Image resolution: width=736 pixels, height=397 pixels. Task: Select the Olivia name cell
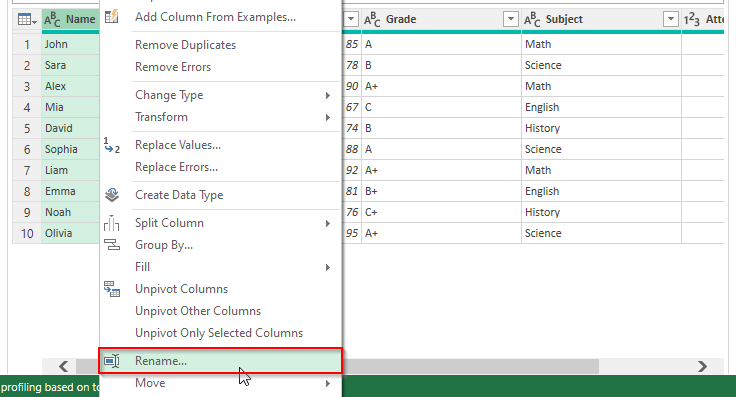point(70,233)
